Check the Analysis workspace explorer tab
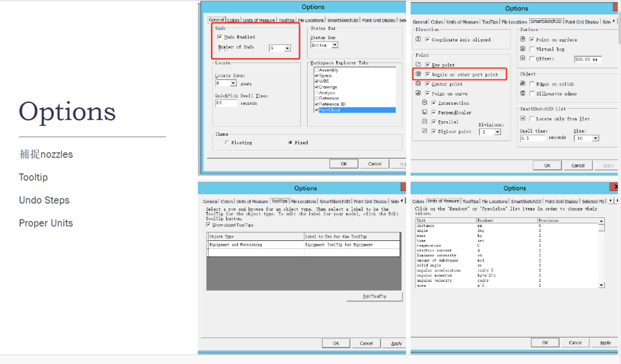621x364 pixels. (316, 93)
